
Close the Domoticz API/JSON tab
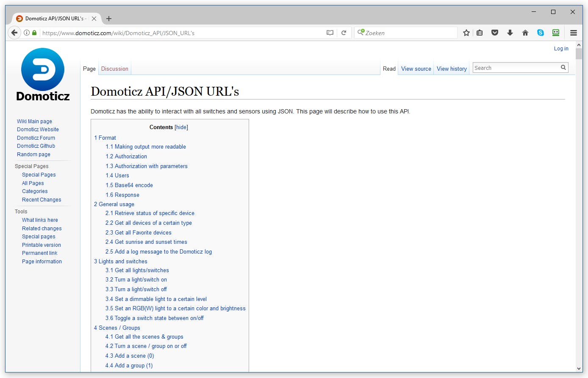pos(94,19)
